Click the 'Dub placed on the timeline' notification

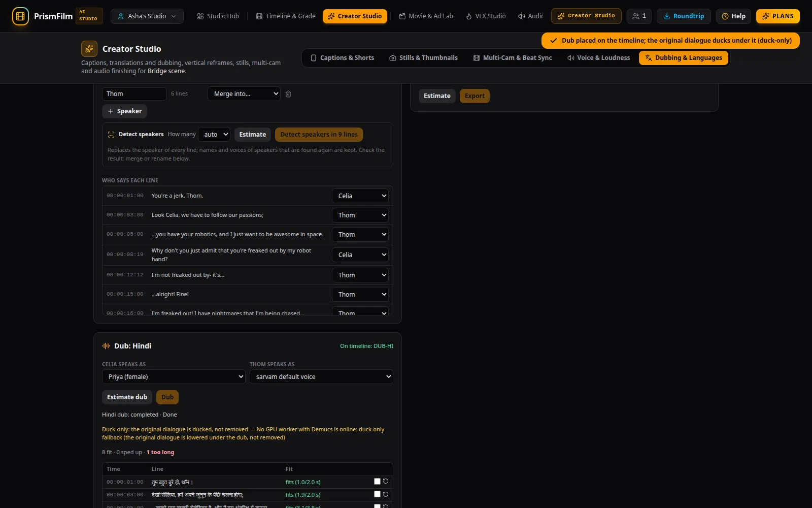[x=670, y=41]
